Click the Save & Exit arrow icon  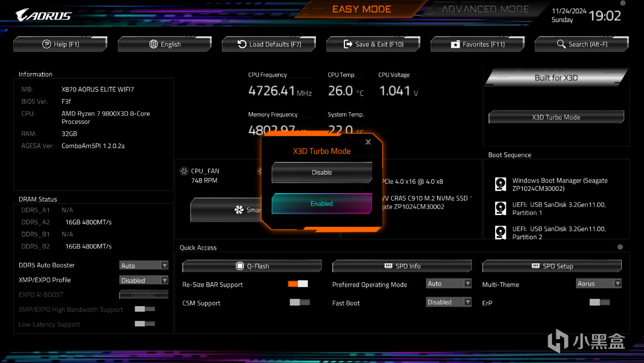pyautogui.click(x=348, y=44)
